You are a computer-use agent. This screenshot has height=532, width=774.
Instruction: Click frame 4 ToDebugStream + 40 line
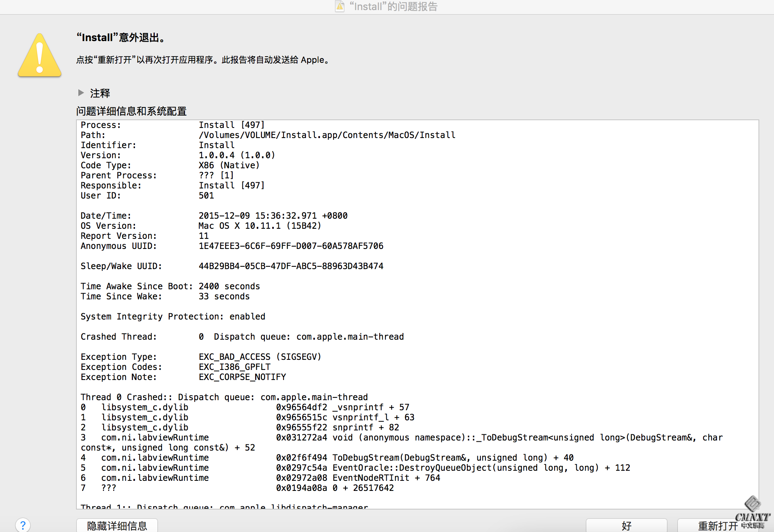pos(327,458)
